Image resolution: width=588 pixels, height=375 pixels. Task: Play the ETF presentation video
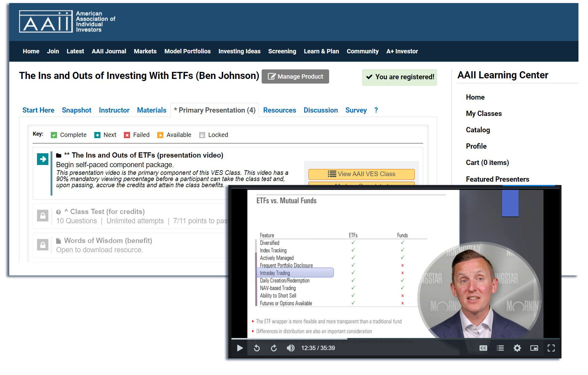click(x=240, y=348)
